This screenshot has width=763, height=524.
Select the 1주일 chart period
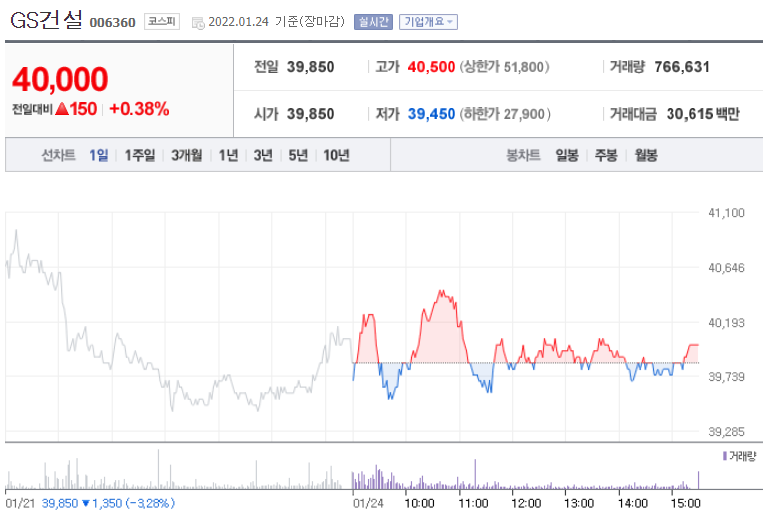pyautogui.click(x=140, y=155)
